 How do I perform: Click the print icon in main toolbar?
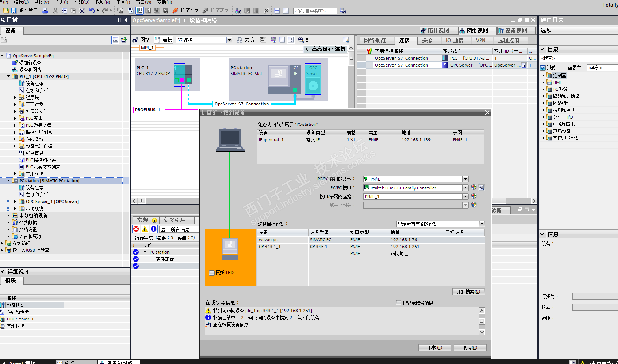coord(45,11)
